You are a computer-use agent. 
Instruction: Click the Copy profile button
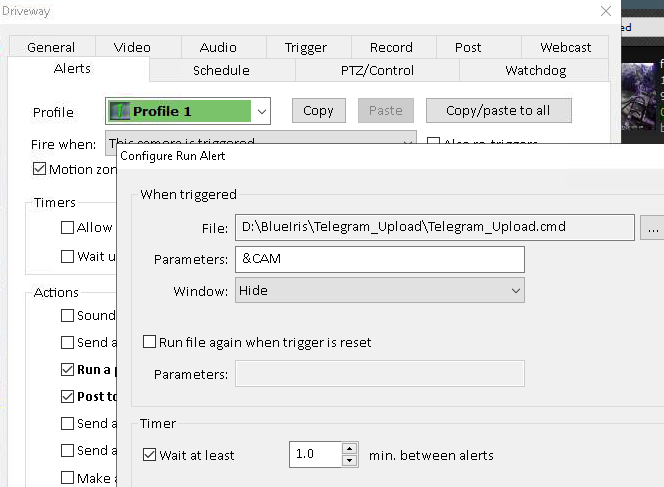pyautogui.click(x=318, y=111)
